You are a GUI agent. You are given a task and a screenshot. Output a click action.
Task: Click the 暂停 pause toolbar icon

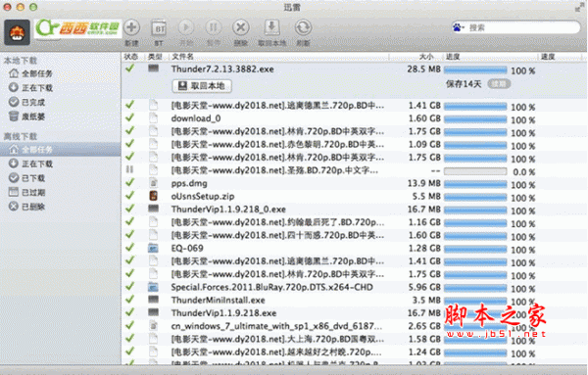(213, 27)
